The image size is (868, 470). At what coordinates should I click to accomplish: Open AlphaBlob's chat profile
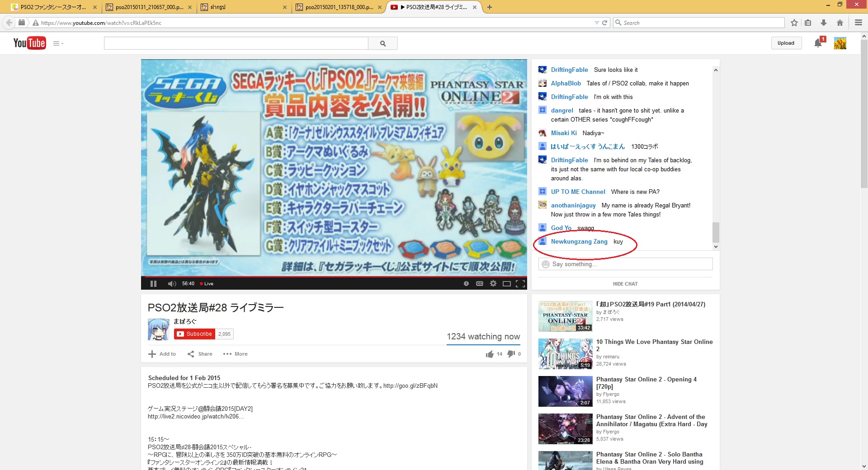(x=566, y=83)
